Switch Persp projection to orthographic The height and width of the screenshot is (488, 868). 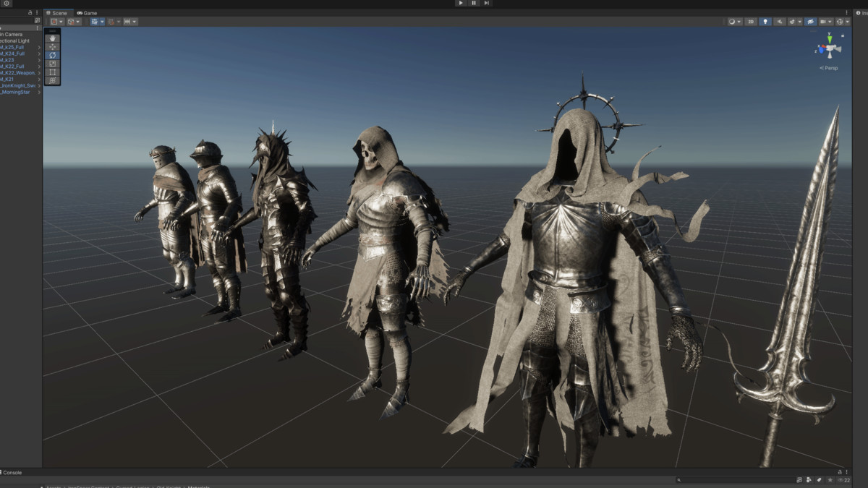[x=829, y=68]
